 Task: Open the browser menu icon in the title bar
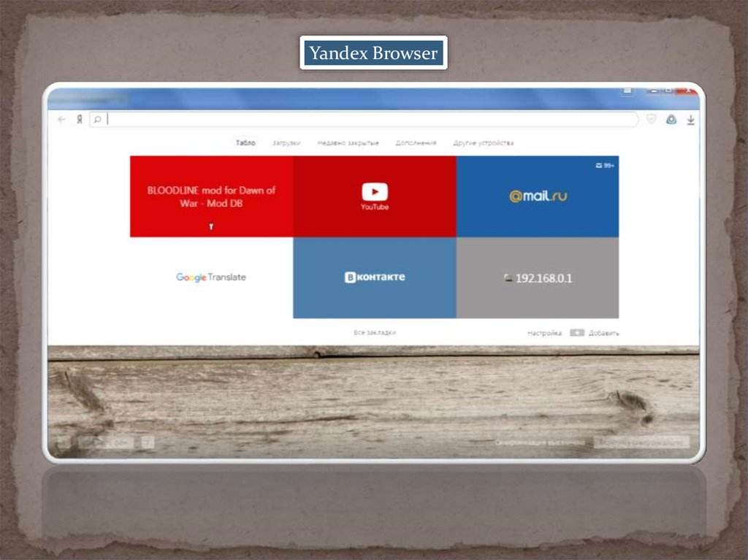click(x=627, y=90)
